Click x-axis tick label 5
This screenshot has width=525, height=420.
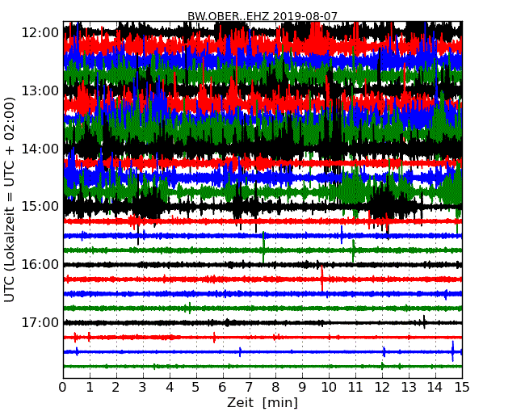pos(195,387)
